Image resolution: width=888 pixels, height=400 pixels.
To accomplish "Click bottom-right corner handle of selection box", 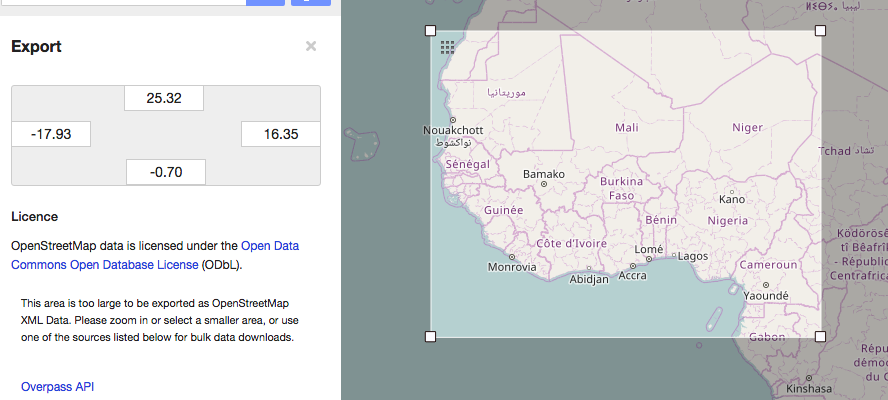I will 821,337.
